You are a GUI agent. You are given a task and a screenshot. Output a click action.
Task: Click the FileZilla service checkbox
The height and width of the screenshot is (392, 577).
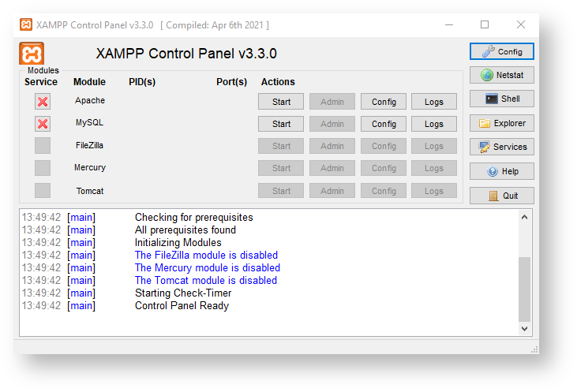pyautogui.click(x=43, y=146)
